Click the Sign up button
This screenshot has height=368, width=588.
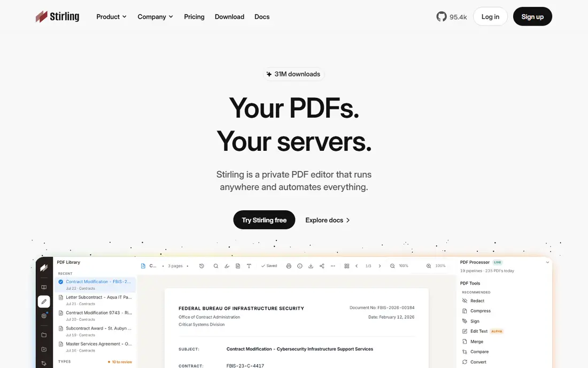[x=532, y=17]
